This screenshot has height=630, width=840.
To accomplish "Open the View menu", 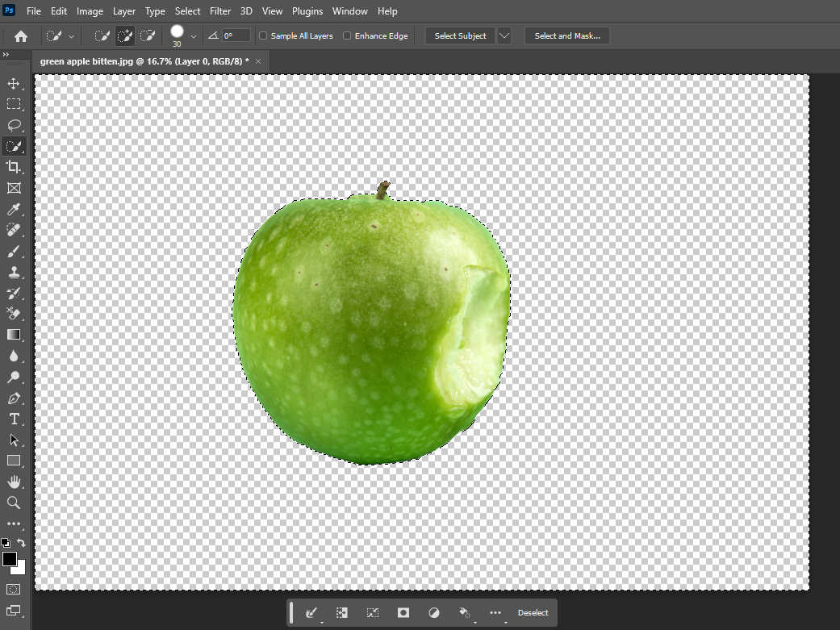I will (x=272, y=11).
